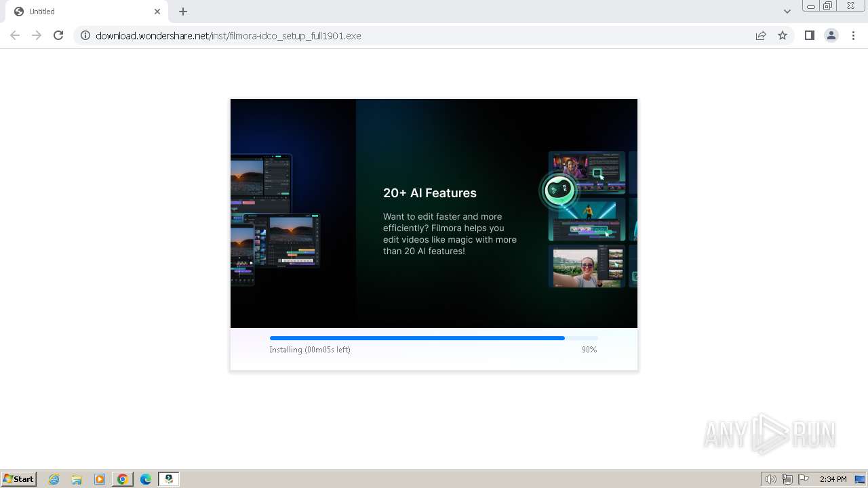Launch Internet Explorer from the taskbar
The width and height of the screenshot is (868, 488).
tap(54, 479)
